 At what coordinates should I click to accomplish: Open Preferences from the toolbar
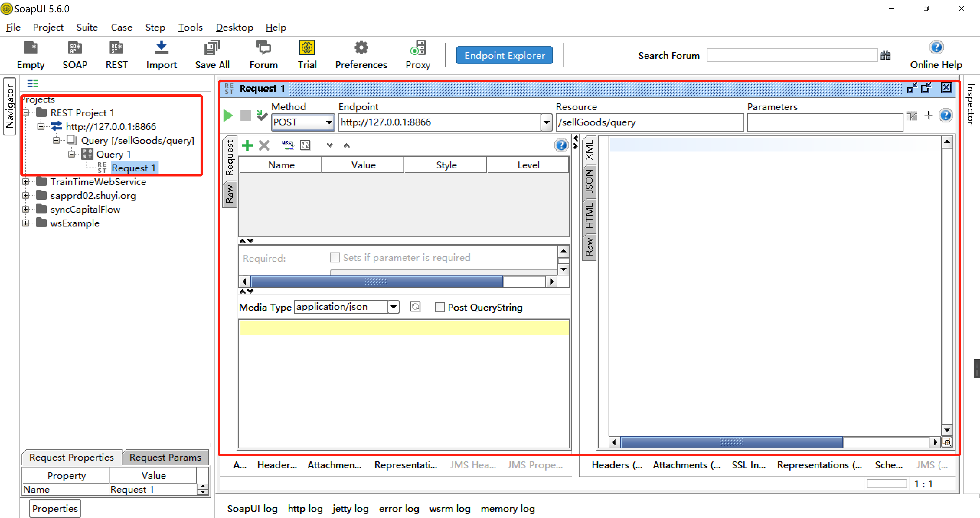(361, 55)
